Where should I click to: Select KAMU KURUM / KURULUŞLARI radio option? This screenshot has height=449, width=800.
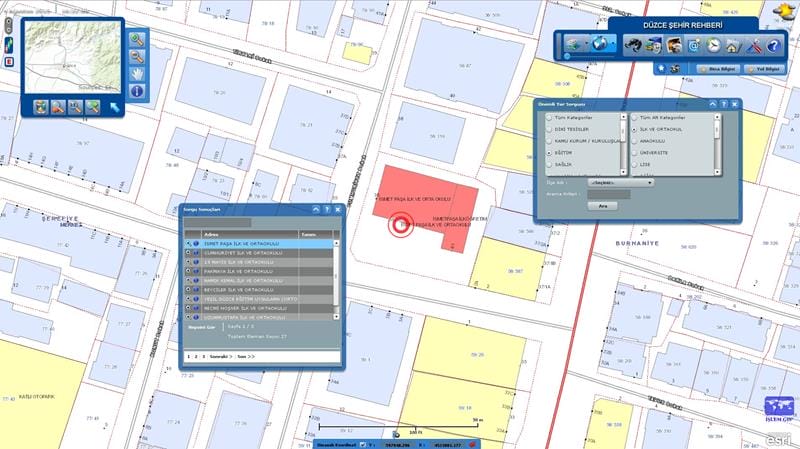tap(549, 141)
